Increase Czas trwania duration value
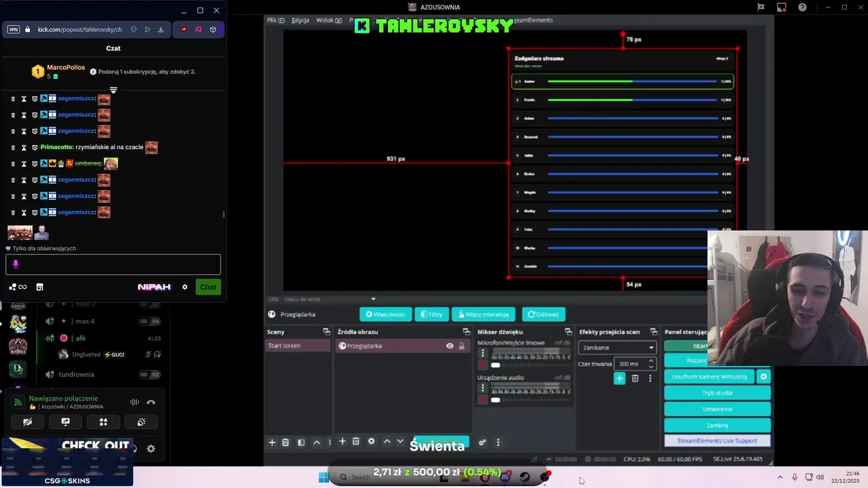Screen dimensions: 868x488 [x=651, y=361]
